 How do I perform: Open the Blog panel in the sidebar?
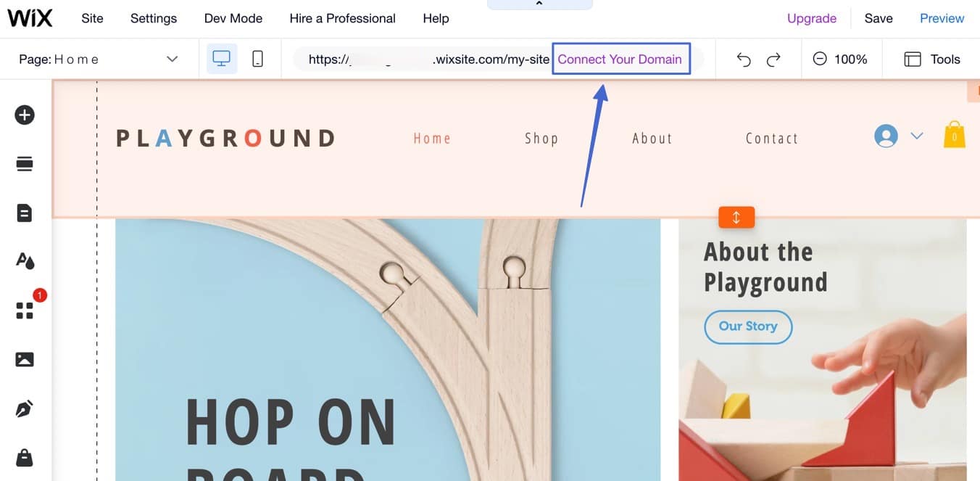(25, 408)
